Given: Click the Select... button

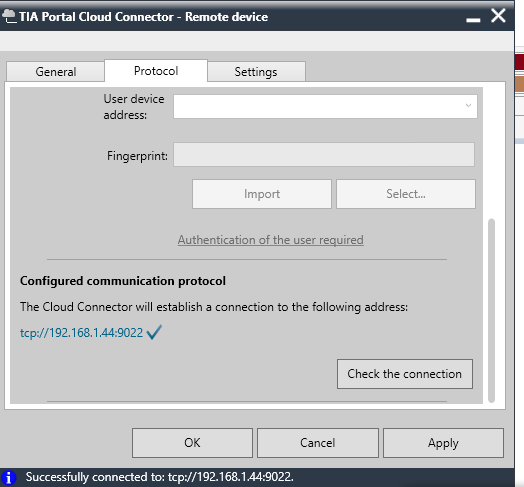Looking at the screenshot, I should click(406, 194).
